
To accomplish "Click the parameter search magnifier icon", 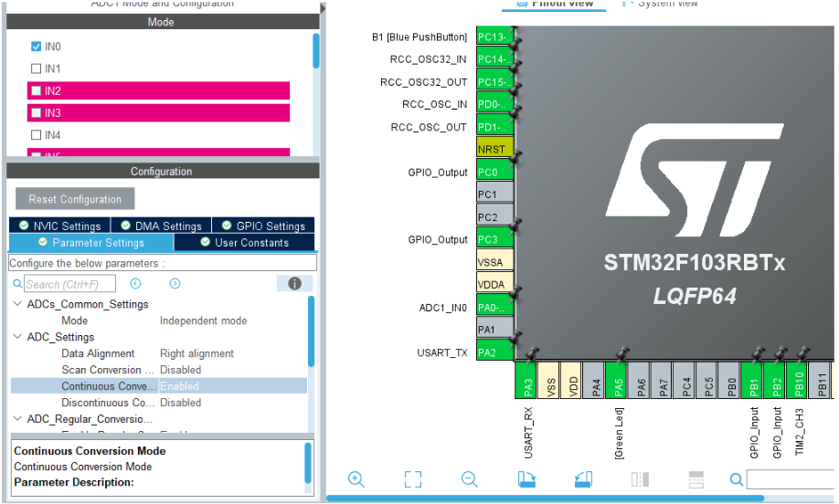I will [17, 284].
